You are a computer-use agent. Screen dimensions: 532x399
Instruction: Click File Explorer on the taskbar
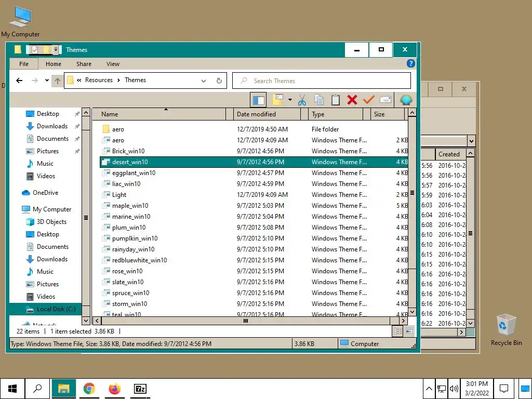tap(64, 389)
